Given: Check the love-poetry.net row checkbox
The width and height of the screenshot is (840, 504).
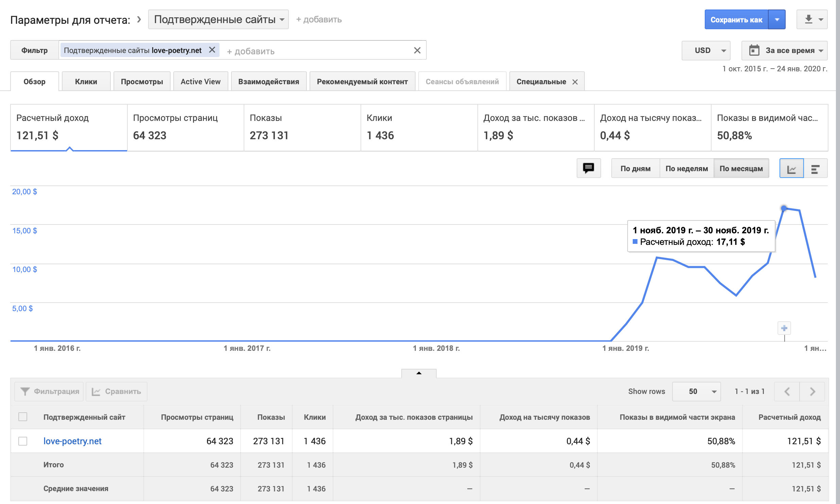Looking at the screenshot, I should point(23,441).
